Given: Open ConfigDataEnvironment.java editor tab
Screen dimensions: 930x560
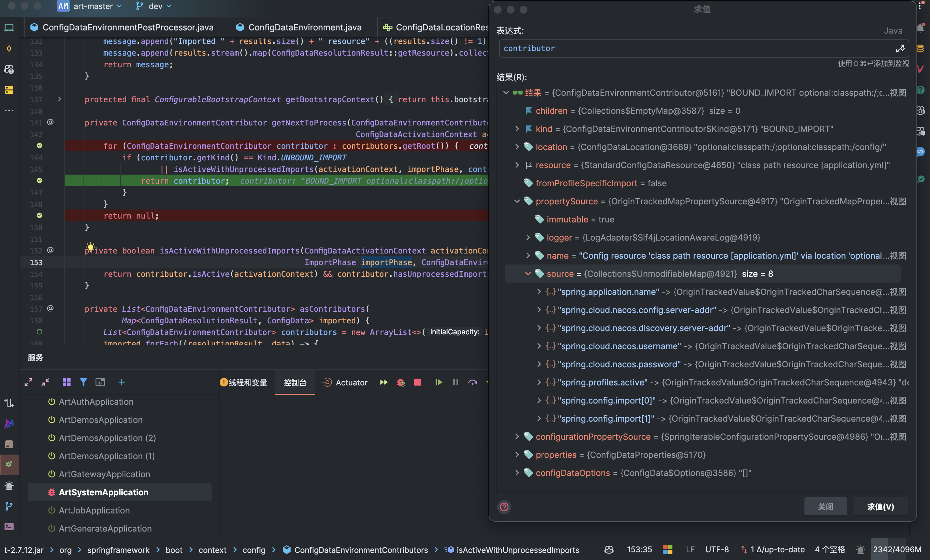Looking at the screenshot, I should (x=304, y=27).
